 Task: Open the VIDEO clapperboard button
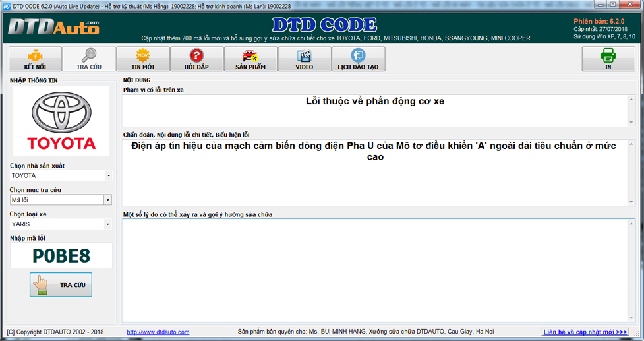click(305, 59)
